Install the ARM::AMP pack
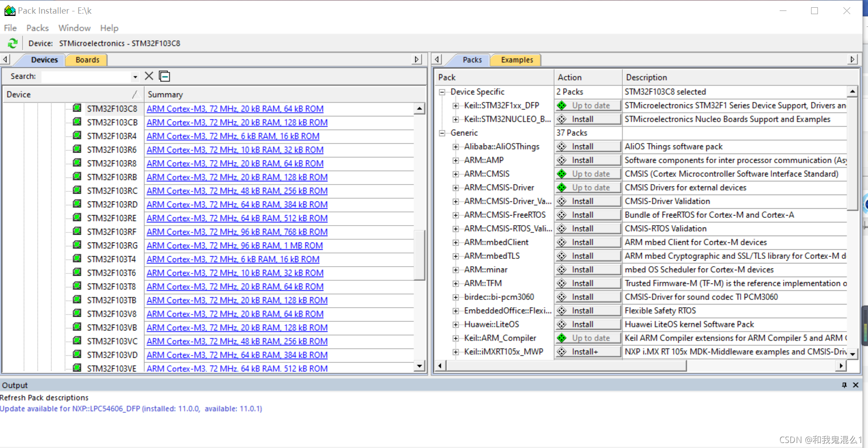The image size is (868, 448). pyautogui.click(x=588, y=160)
